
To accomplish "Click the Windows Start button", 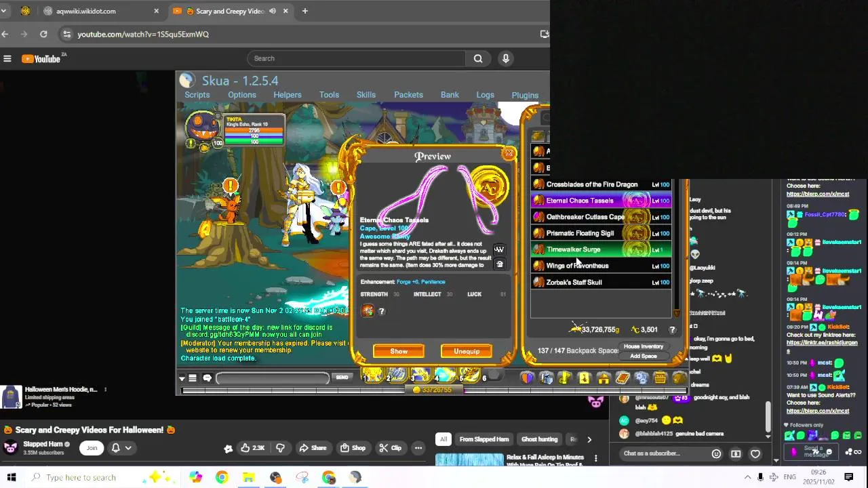I will point(12,477).
